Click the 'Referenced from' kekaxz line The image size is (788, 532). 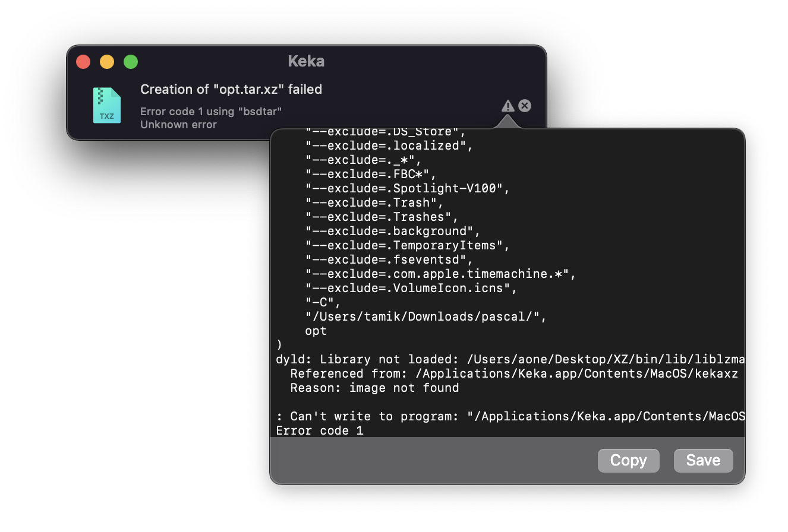click(514, 373)
